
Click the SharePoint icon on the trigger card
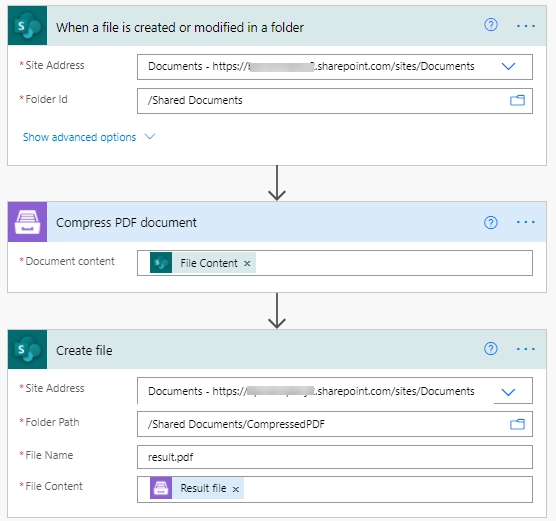[x=27, y=26]
